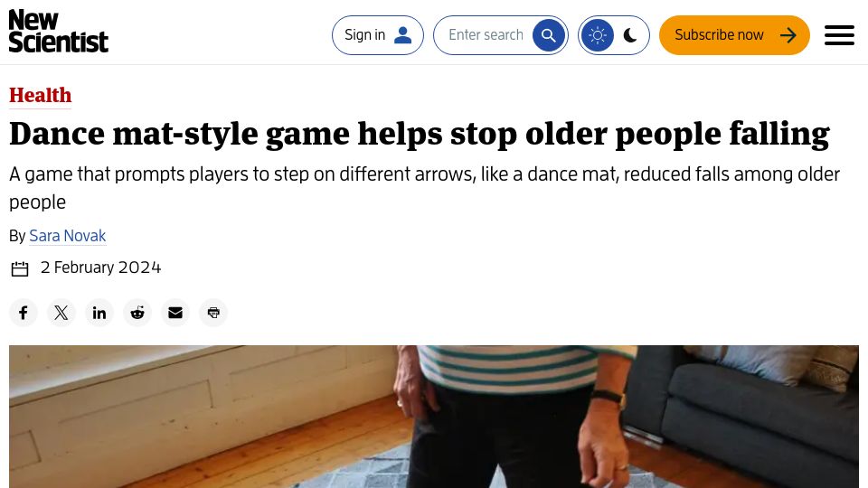Click the Sign in button
This screenshot has height=488, width=868.
point(378,35)
